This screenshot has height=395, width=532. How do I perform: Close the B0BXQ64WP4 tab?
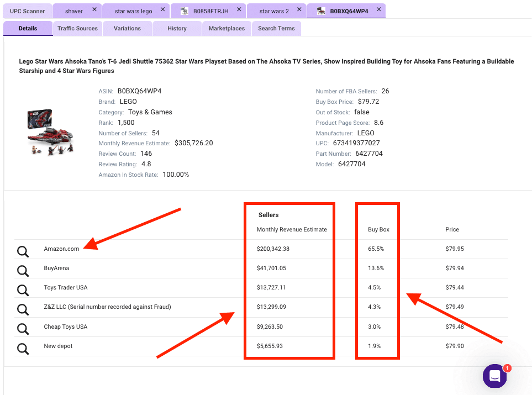tap(378, 9)
